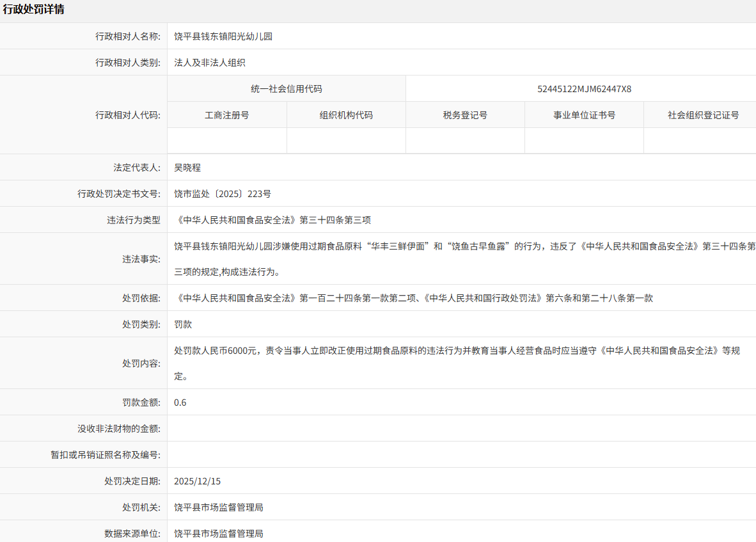The width and height of the screenshot is (756, 542).
Task: Click the decision date 2025/12/15
Action: point(197,481)
